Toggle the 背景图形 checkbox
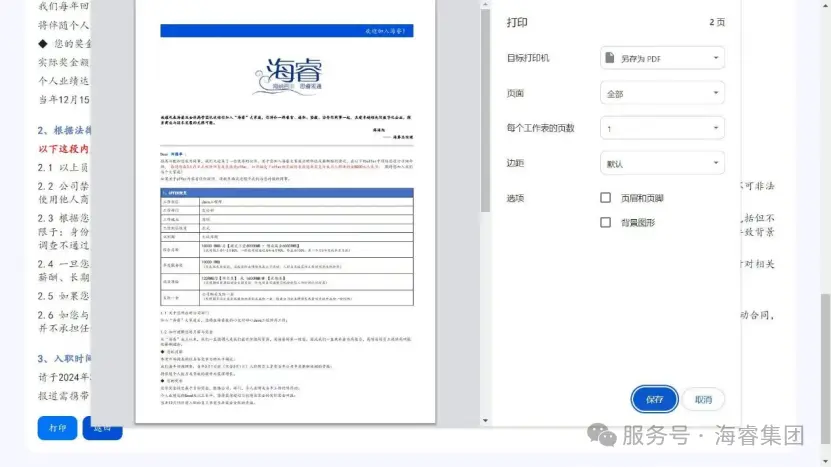The width and height of the screenshot is (831, 468). (605, 222)
